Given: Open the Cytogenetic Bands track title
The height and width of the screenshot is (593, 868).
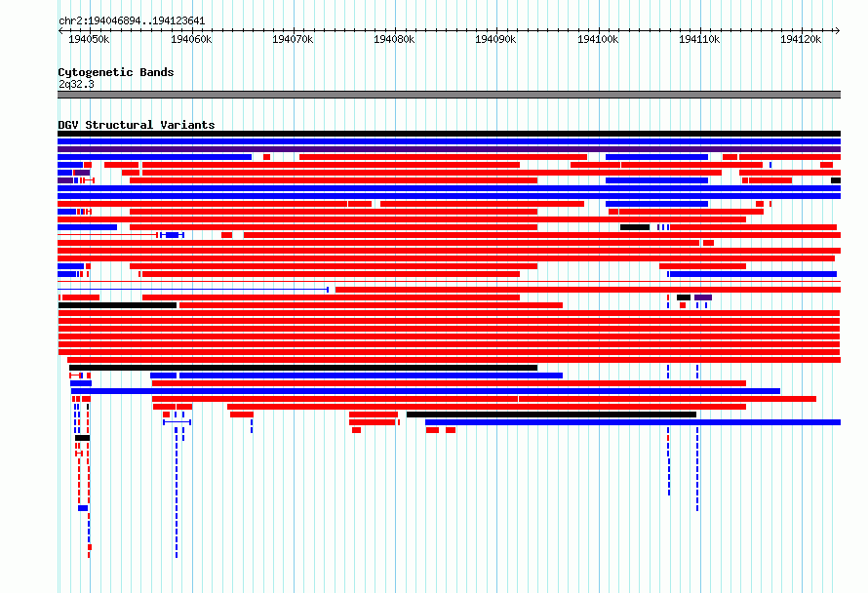Looking at the screenshot, I should pos(116,72).
